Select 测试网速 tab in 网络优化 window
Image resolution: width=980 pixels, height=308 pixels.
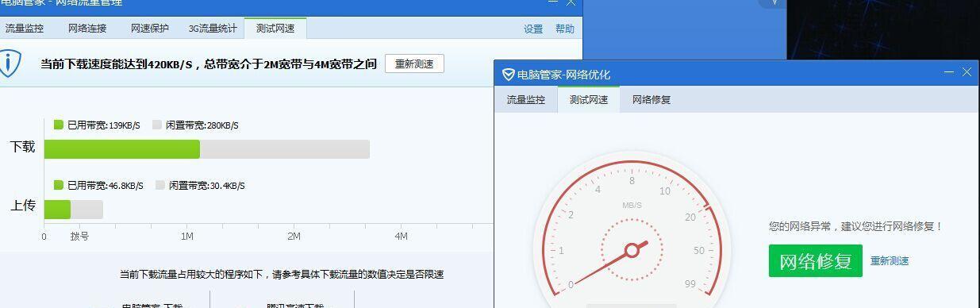[x=589, y=100]
